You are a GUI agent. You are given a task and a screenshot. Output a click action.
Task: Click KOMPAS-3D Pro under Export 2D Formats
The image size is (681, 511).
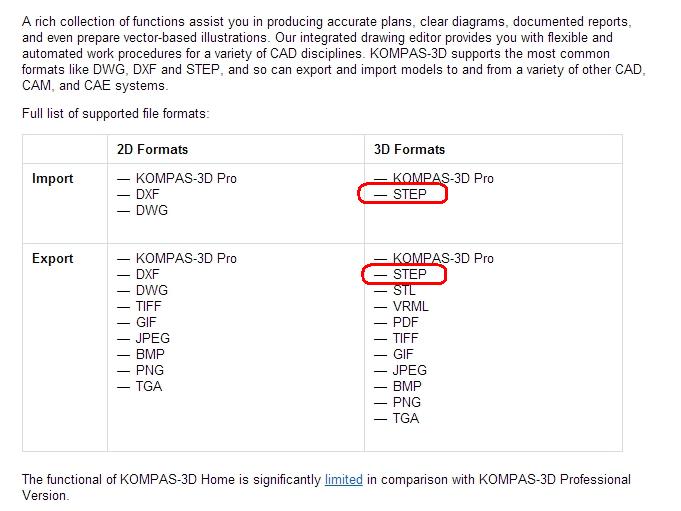click(x=186, y=258)
